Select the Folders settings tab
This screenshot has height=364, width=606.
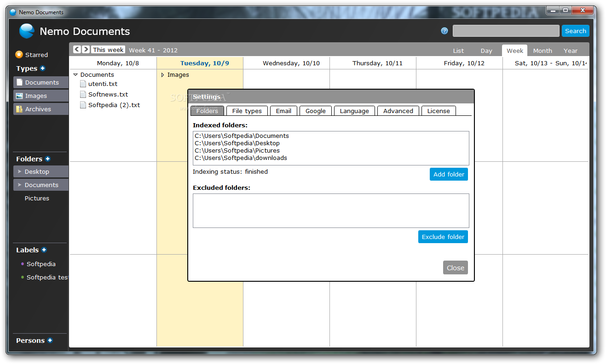207,111
